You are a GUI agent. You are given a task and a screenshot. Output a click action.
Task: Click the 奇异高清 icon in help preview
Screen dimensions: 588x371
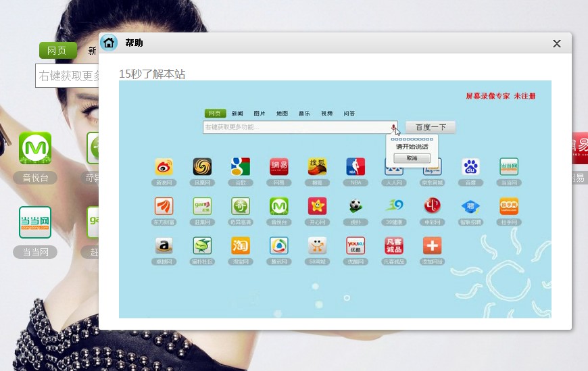click(241, 206)
